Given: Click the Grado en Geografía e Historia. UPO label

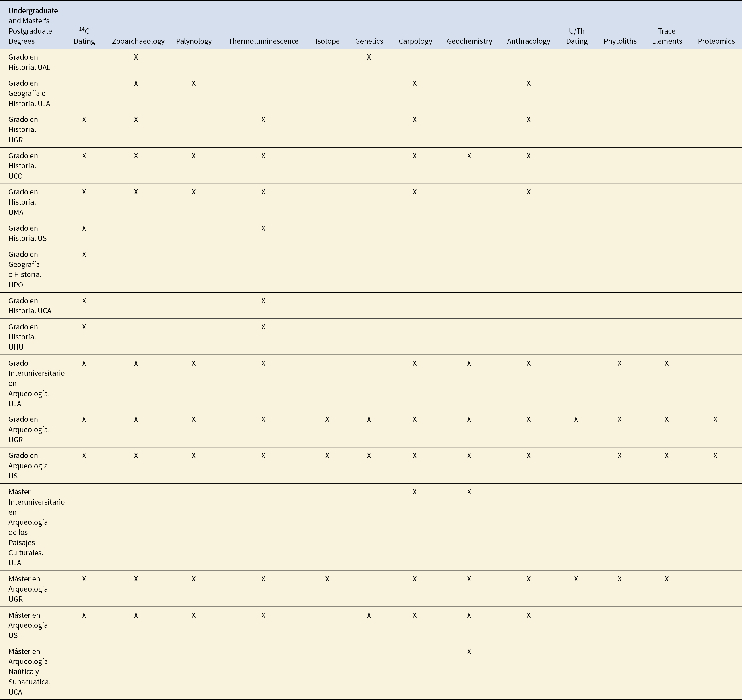Looking at the screenshot, I should tap(25, 269).
